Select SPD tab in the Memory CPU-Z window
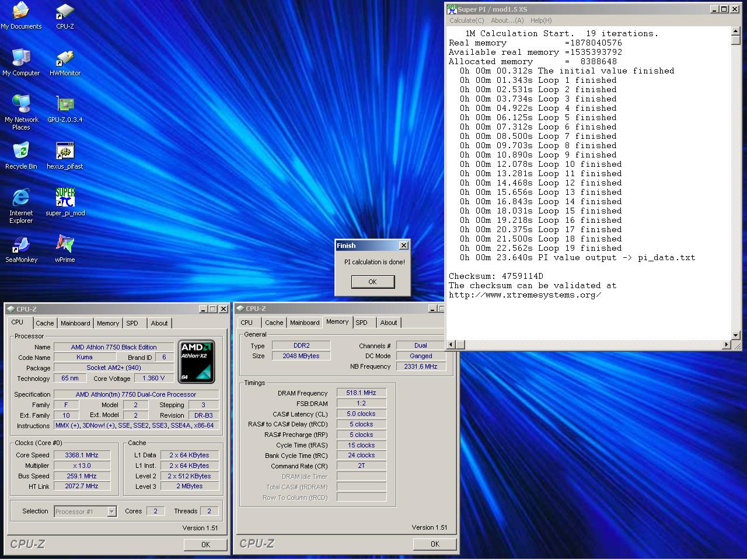Viewport: 747px width, 560px height. click(362, 323)
